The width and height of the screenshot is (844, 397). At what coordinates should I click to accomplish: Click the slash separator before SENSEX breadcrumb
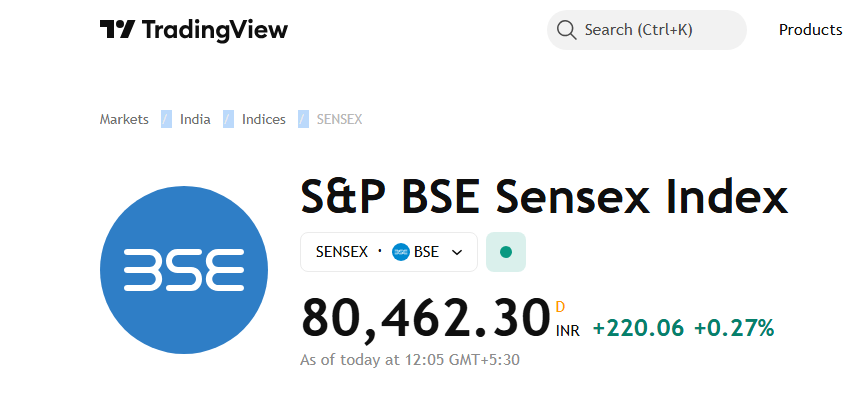[x=304, y=119]
